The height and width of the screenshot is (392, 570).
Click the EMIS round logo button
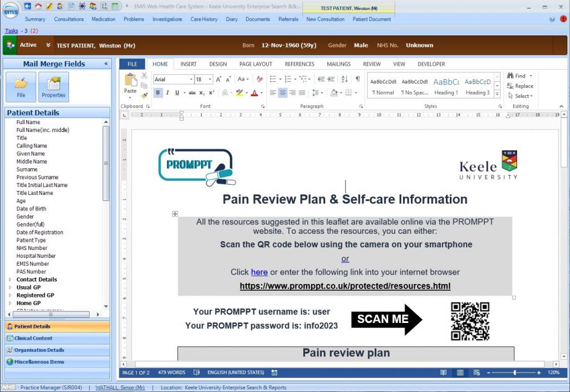click(x=11, y=11)
